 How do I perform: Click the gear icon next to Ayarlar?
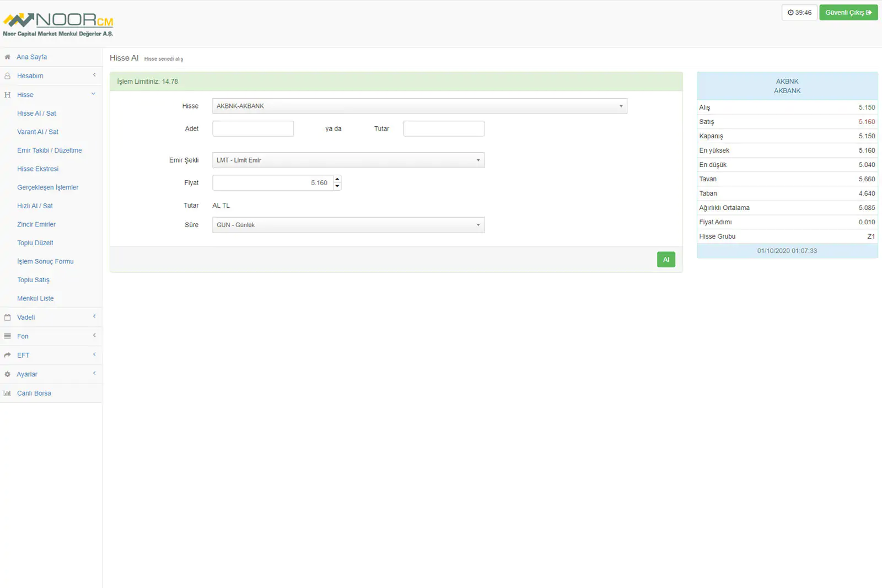tap(7, 374)
